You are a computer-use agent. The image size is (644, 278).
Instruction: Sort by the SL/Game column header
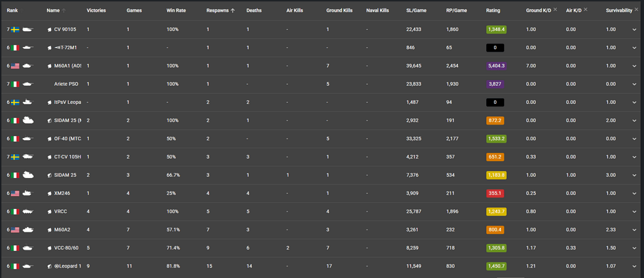click(x=416, y=11)
